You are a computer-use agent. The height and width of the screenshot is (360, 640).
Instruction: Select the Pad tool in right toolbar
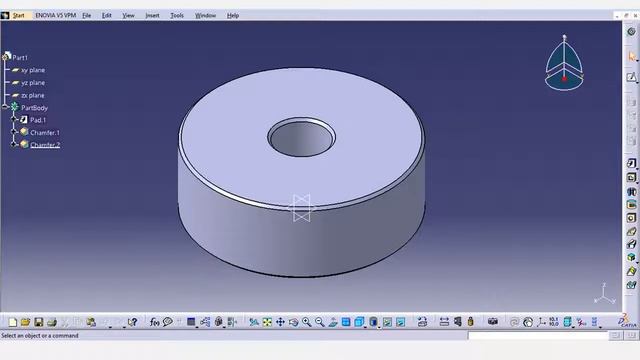(631, 163)
